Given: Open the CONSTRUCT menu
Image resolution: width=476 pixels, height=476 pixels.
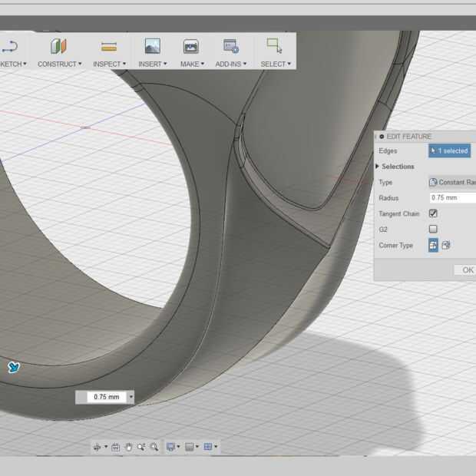Looking at the screenshot, I should (59, 64).
